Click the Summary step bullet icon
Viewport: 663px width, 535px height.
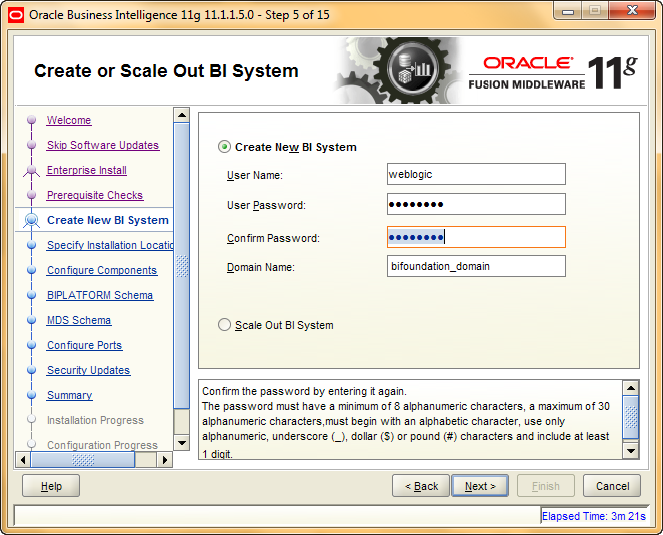31,395
